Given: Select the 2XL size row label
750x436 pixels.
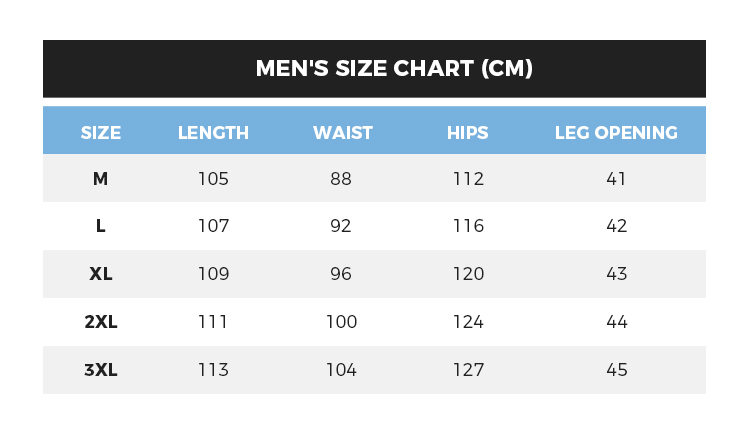Looking at the screenshot, I should (101, 322).
